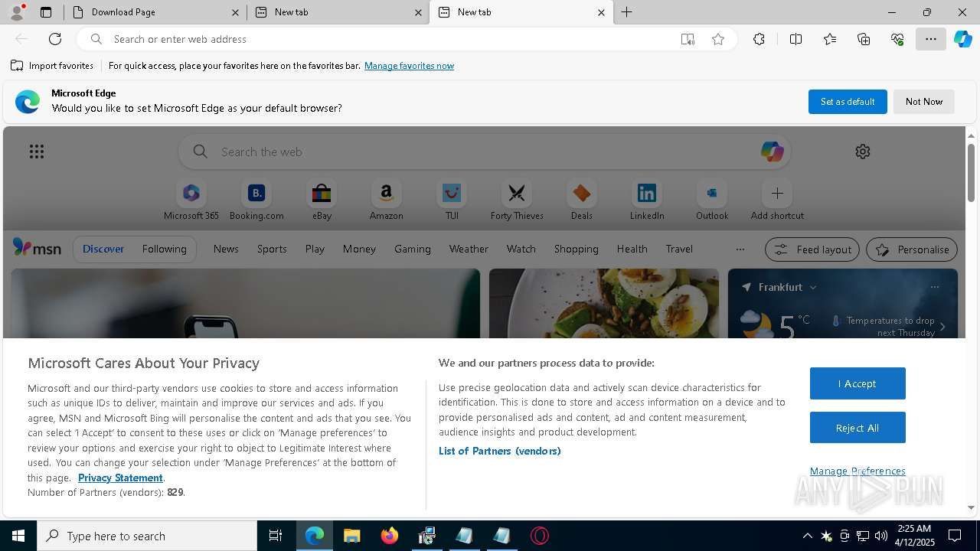980x551 pixels.
Task: Open the Deals shortcut
Action: pyautogui.click(x=582, y=201)
